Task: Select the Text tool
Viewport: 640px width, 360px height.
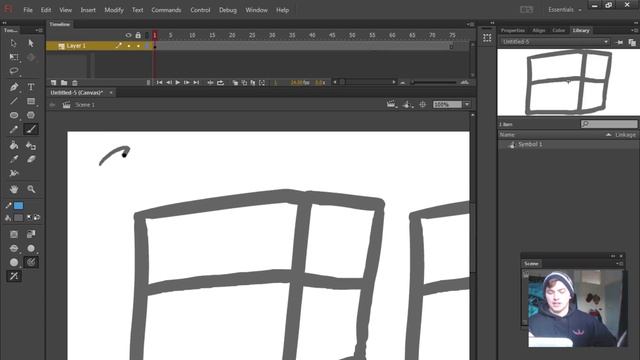Action: (31, 87)
